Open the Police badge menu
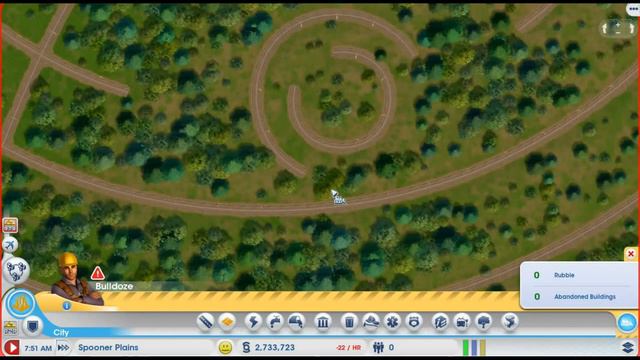Viewport: 640px width, 360px height. [x=414, y=322]
